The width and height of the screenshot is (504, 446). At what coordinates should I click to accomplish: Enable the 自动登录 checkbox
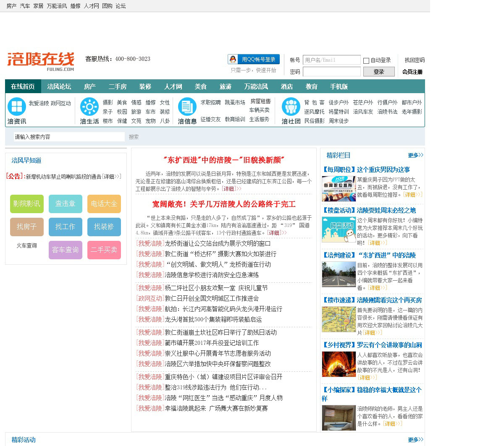(x=366, y=61)
